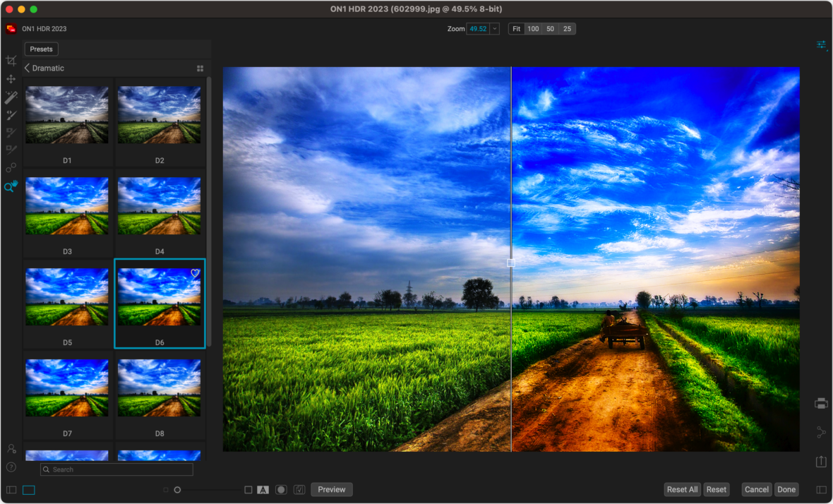This screenshot has height=504, width=833.
Task: Select the Zoom and Hand view tool
Action: (11, 186)
